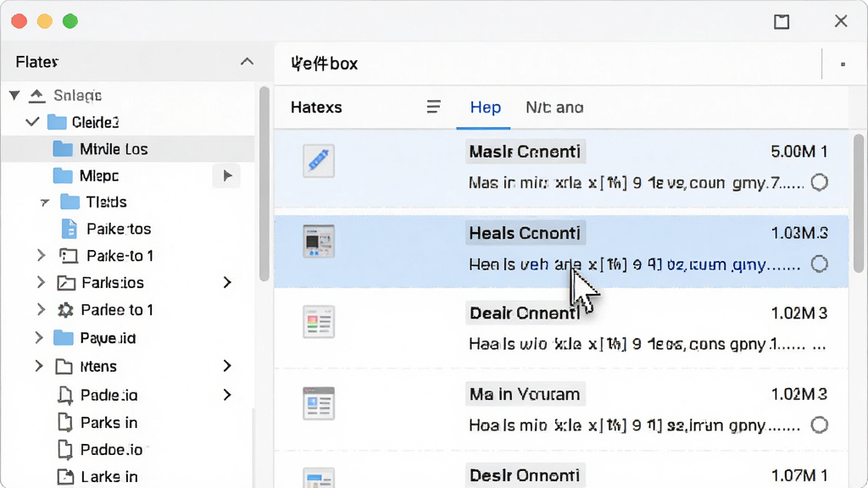Click the green macOS zoom button
Viewport: 868px width, 488px height.
pyautogui.click(x=70, y=21)
